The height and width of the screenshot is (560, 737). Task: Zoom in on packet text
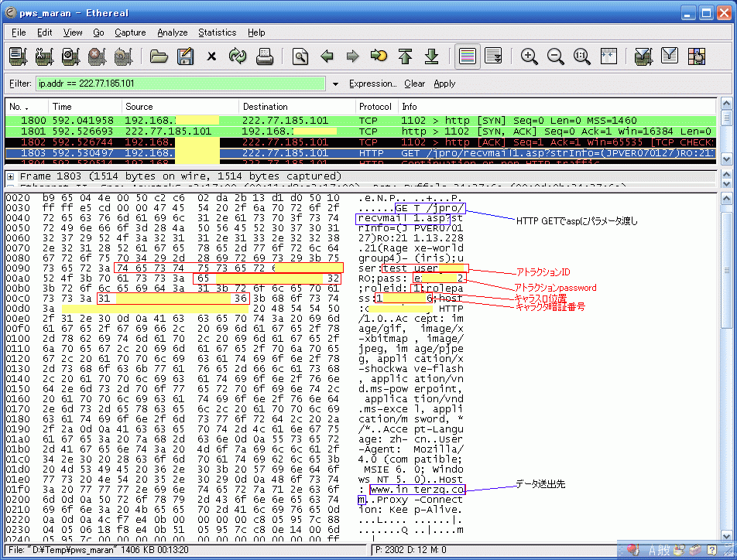(530, 56)
